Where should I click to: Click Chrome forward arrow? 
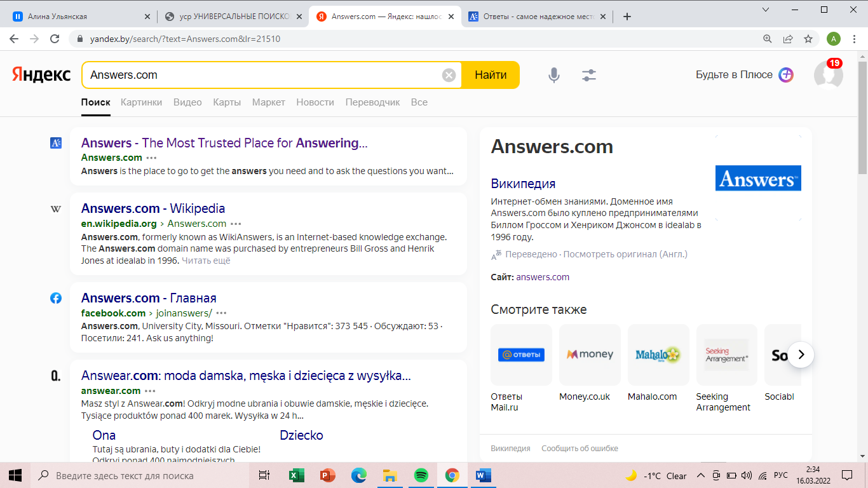[x=34, y=39]
